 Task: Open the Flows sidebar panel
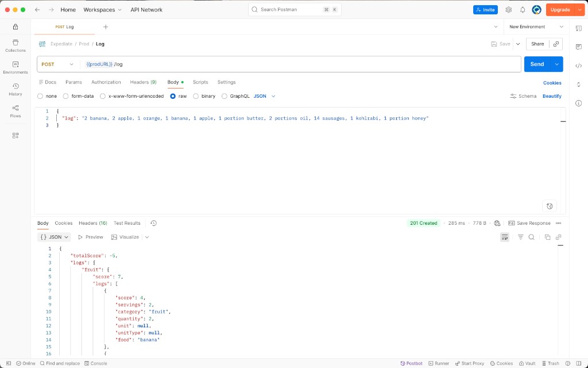click(x=15, y=110)
